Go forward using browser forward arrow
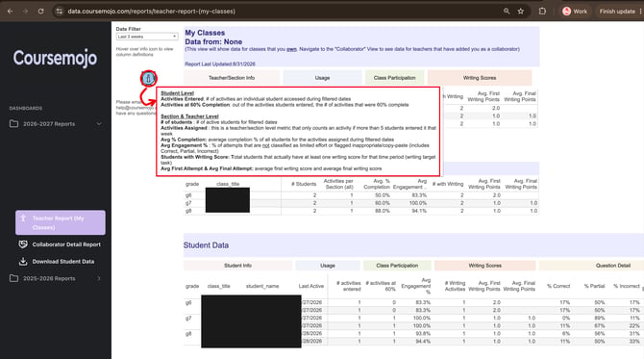The image size is (644, 359). (25, 12)
